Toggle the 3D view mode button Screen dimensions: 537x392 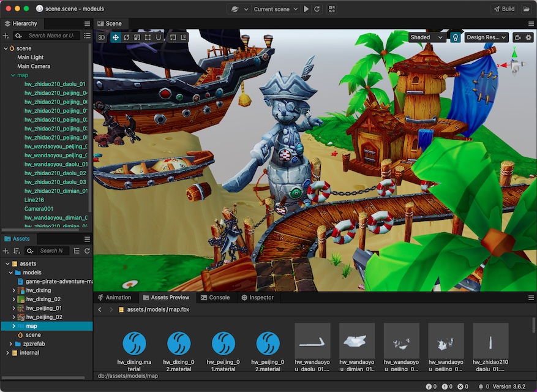[102, 37]
